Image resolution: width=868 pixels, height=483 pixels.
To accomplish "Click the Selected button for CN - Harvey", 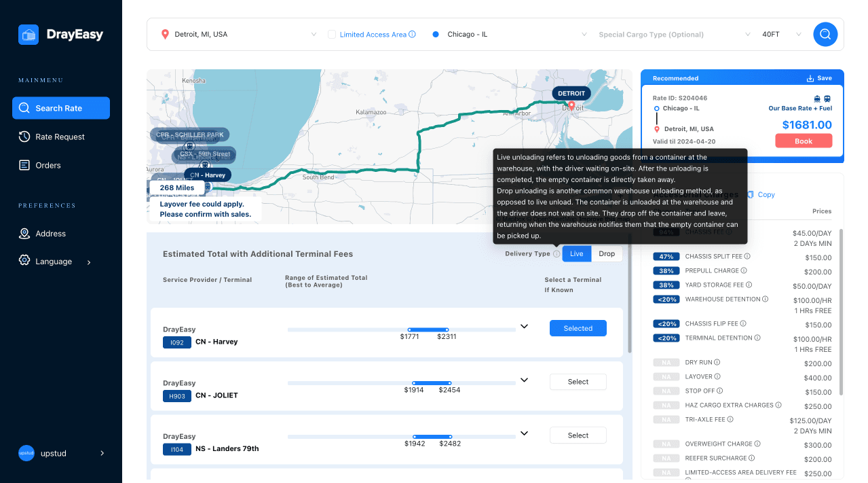I will pos(578,328).
